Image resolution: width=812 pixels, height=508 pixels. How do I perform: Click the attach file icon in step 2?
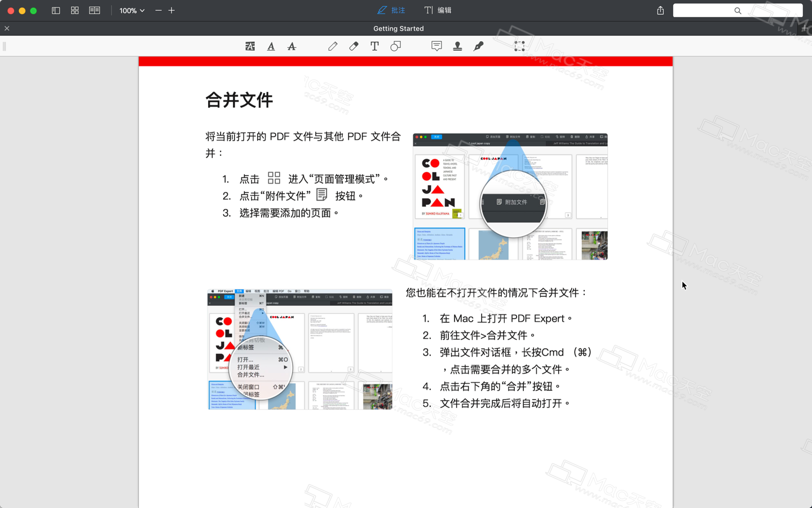[321, 195]
